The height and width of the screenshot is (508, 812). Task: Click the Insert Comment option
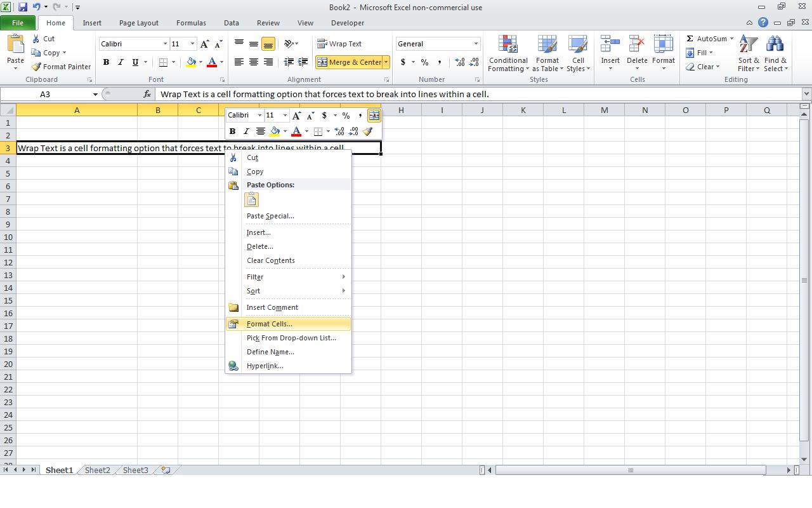(272, 307)
